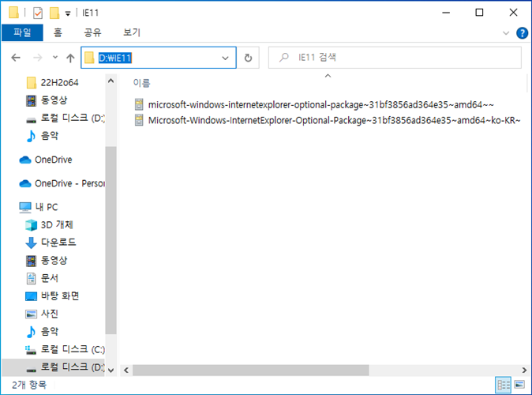The width and height of the screenshot is (532, 395).
Task: Go back with the back arrow
Action: click(x=16, y=58)
